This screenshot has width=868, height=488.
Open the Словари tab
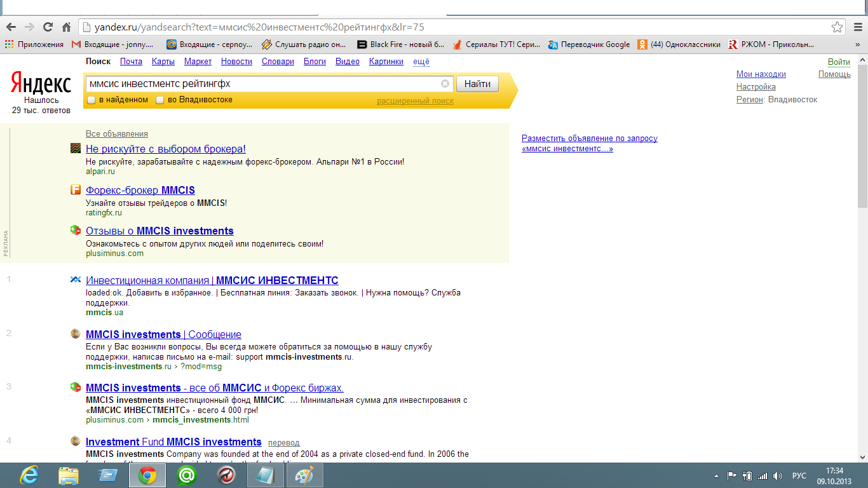278,62
